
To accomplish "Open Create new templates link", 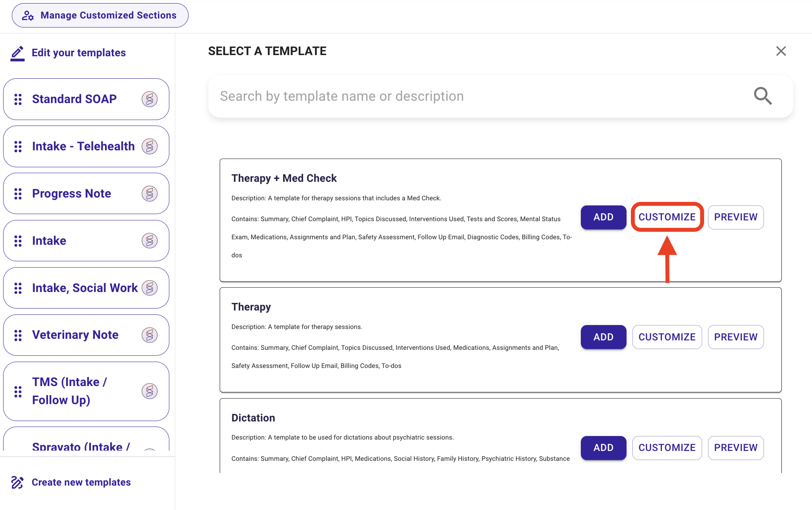I will [81, 482].
